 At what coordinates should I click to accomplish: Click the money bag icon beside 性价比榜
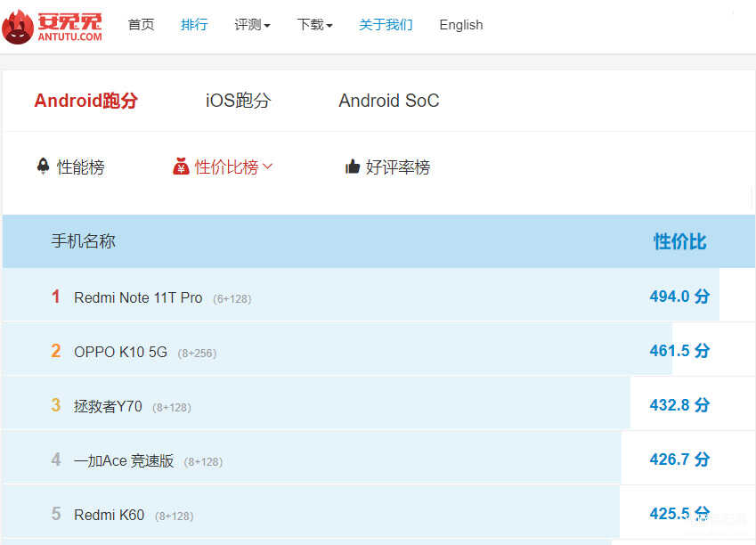pos(181,166)
